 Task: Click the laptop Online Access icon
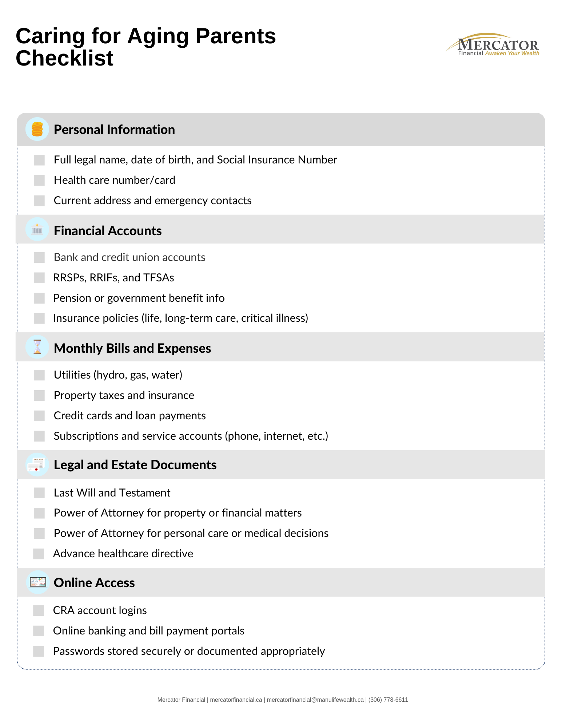point(37,582)
